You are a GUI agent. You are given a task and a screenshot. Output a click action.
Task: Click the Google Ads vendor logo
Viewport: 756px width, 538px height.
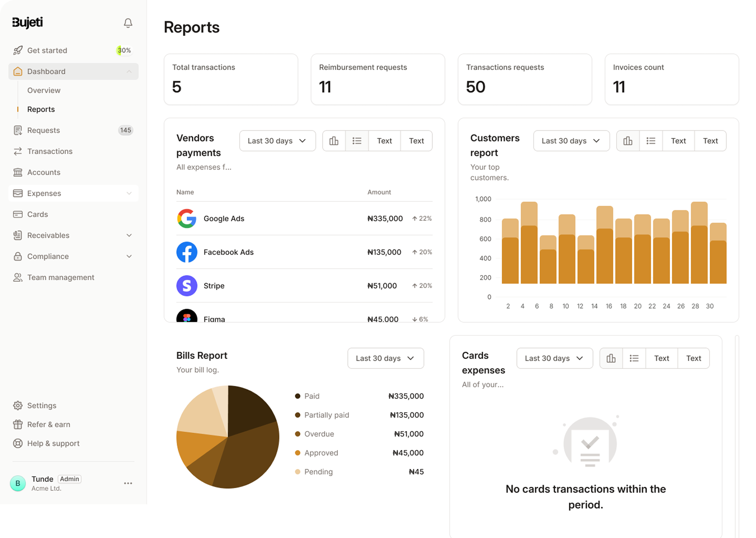(x=187, y=218)
